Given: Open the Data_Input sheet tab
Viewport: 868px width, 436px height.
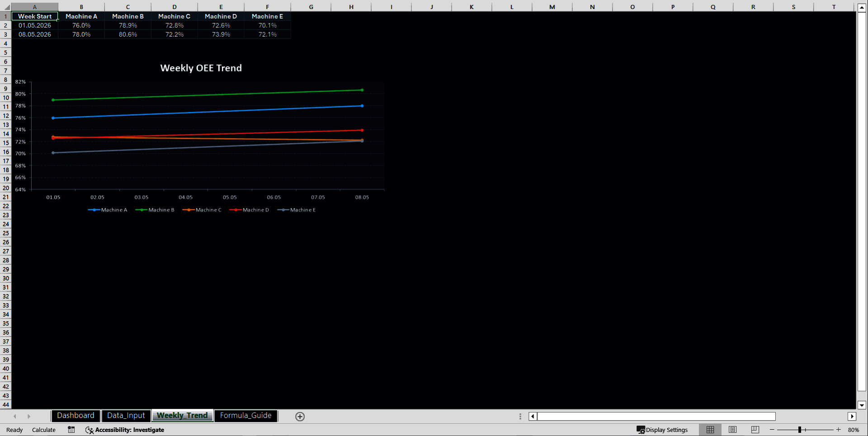Looking at the screenshot, I should pos(126,416).
